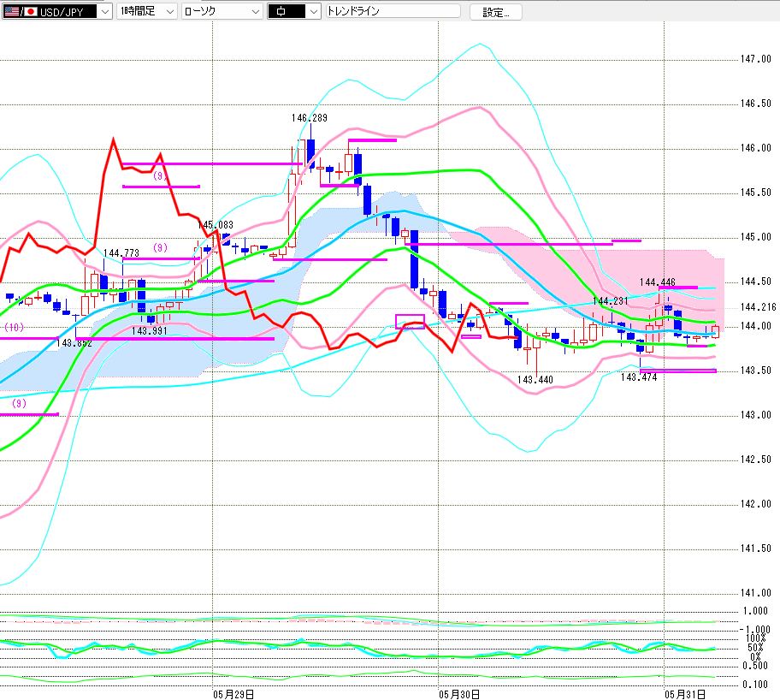The width and height of the screenshot is (780, 700).
Task: Open the 1時間足 timeframe dropdown
Action: (147, 11)
